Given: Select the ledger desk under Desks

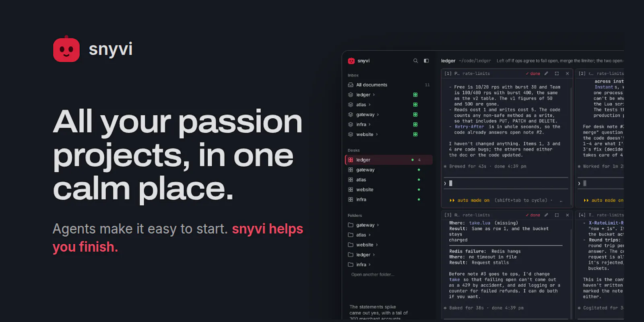Looking at the screenshot, I should [388, 160].
